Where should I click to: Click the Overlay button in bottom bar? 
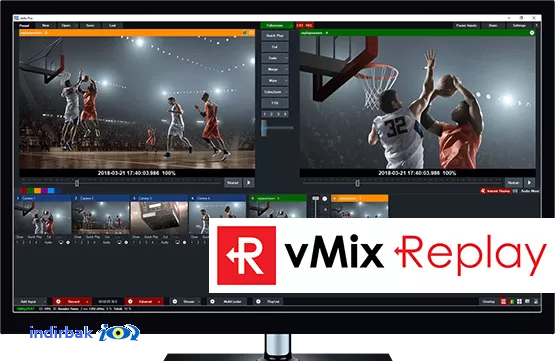tap(489, 302)
